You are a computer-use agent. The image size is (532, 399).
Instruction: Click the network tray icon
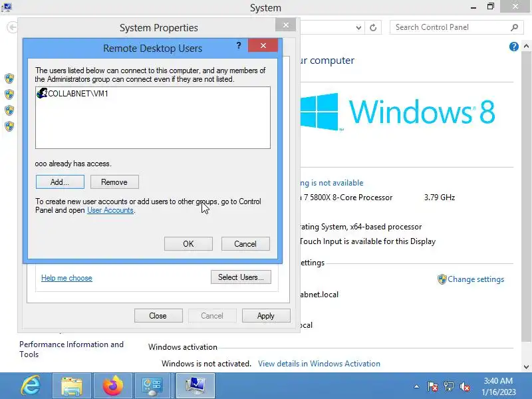tap(448, 386)
